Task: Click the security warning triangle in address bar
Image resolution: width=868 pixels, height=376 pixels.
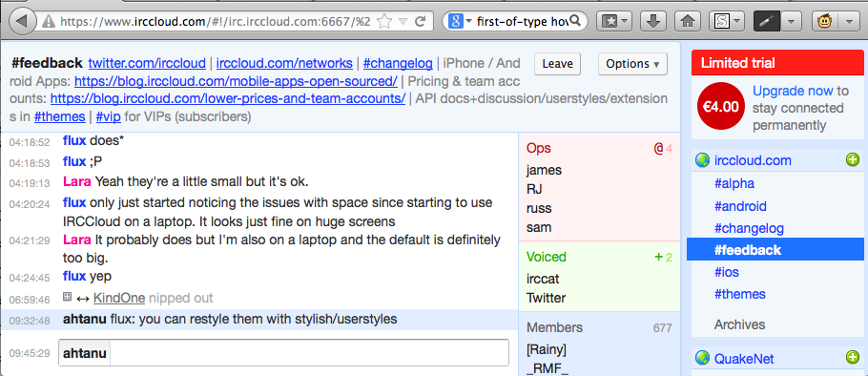Action: (49, 22)
